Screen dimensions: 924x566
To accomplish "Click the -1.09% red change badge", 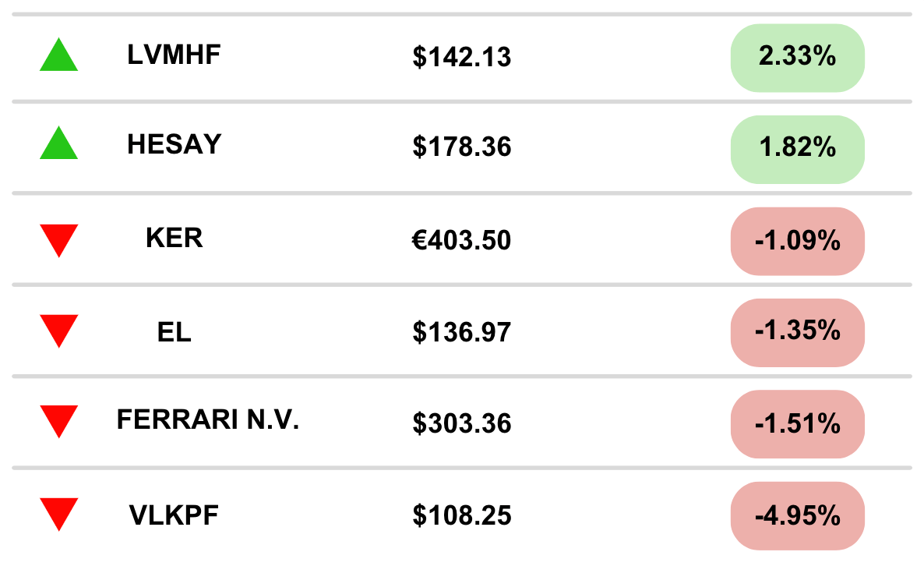I will tap(797, 241).
